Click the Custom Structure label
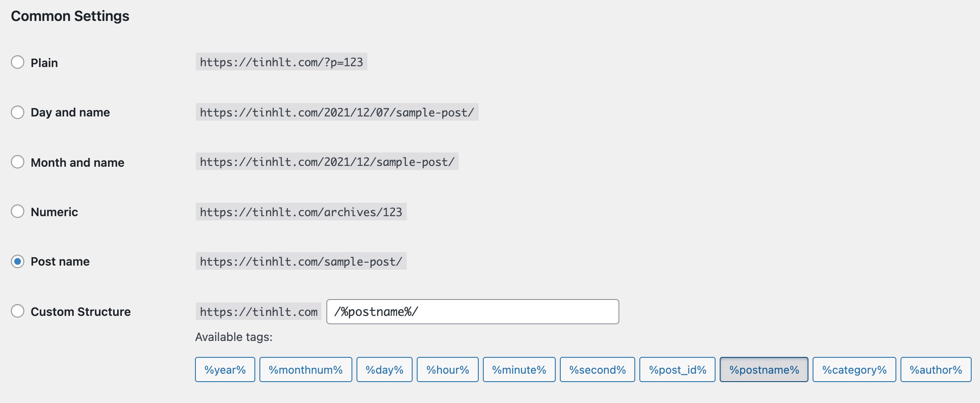Image resolution: width=980 pixels, height=403 pixels. [81, 312]
